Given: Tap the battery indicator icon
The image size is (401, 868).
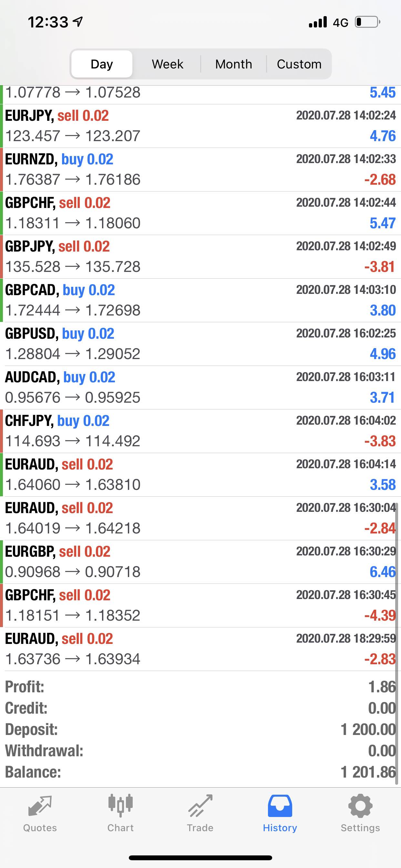Looking at the screenshot, I should 368,22.
